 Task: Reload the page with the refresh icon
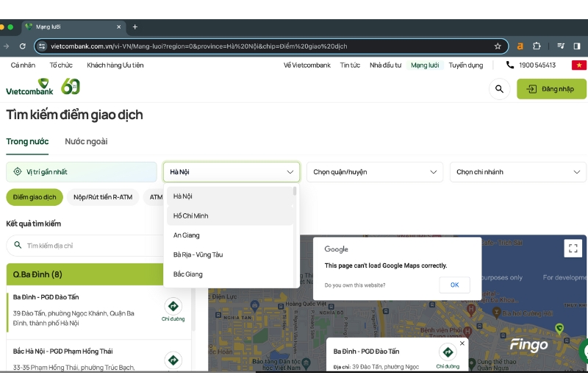pos(23,46)
